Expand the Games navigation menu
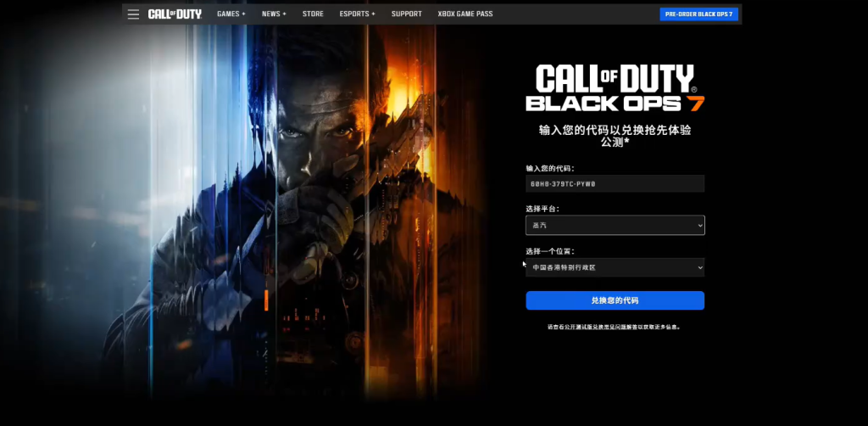 coord(231,14)
